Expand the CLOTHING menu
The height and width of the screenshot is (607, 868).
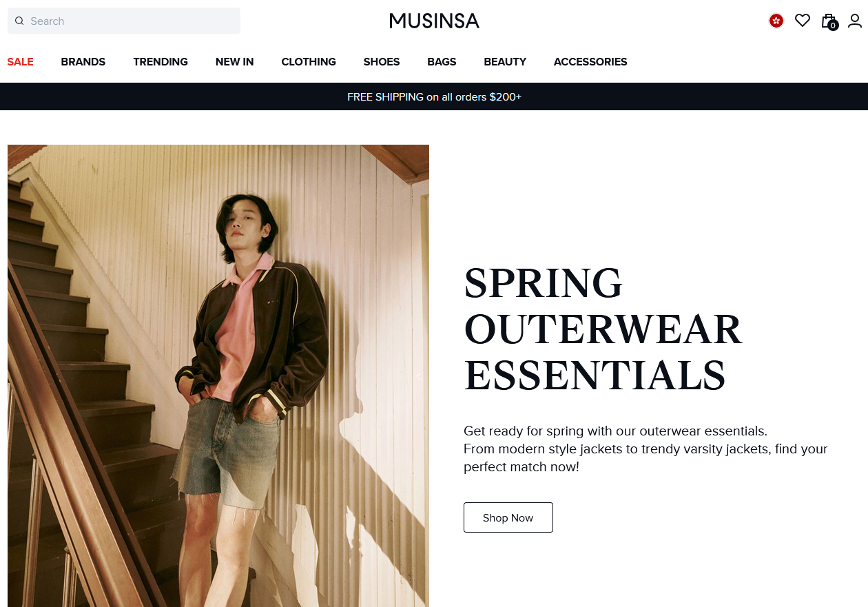pos(309,62)
